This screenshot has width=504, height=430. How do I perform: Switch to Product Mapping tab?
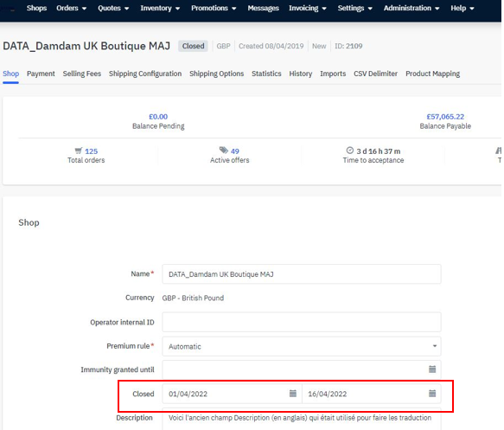(x=432, y=74)
